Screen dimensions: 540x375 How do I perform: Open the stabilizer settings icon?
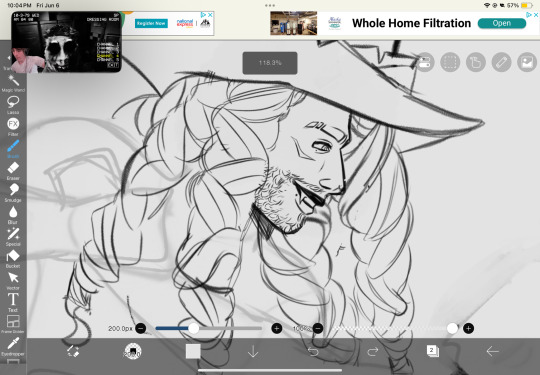coord(424,63)
